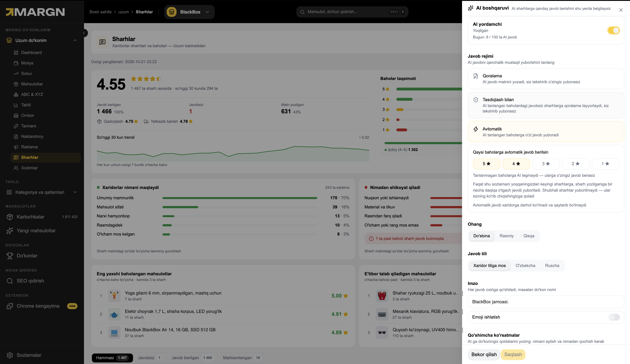The height and width of the screenshot is (364, 630).
Task: Click Tahlil chart icon in sidebar
Action: (16, 105)
